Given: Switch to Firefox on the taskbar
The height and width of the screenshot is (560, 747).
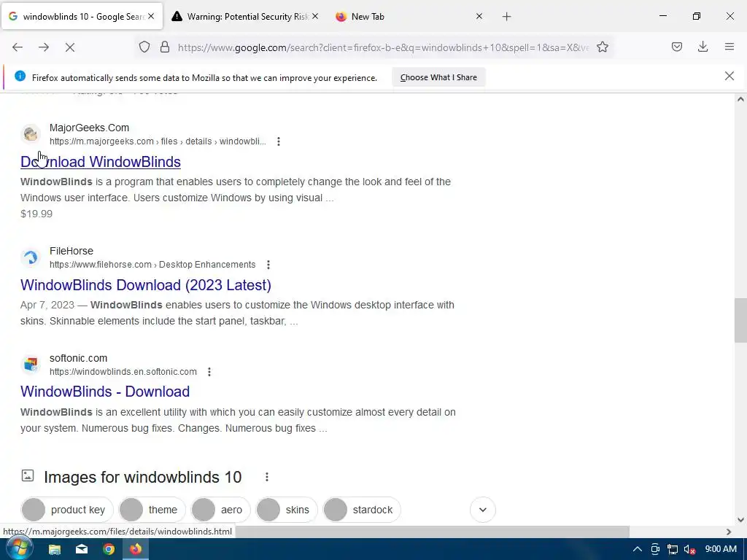Looking at the screenshot, I should point(136,549).
